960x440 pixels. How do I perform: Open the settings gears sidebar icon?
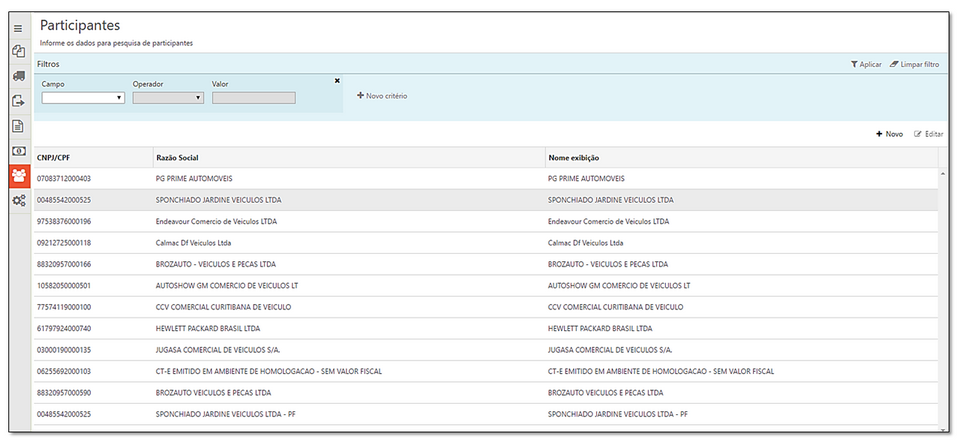pyautogui.click(x=18, y=201)
